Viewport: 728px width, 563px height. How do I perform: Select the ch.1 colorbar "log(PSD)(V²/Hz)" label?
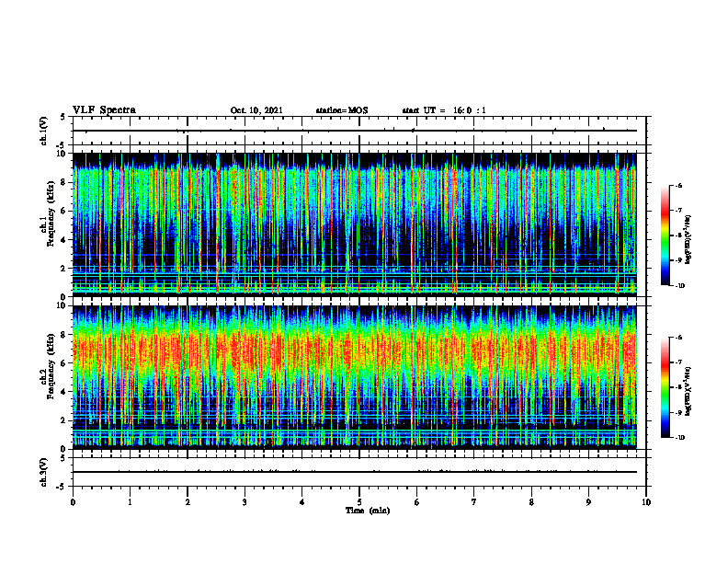coord(688,240)
